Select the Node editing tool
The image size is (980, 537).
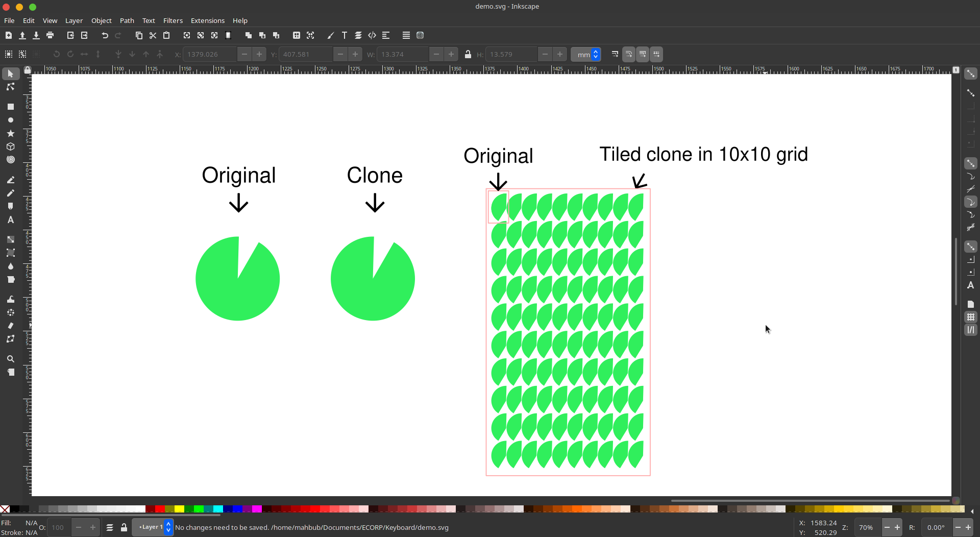tap(10, 87)
